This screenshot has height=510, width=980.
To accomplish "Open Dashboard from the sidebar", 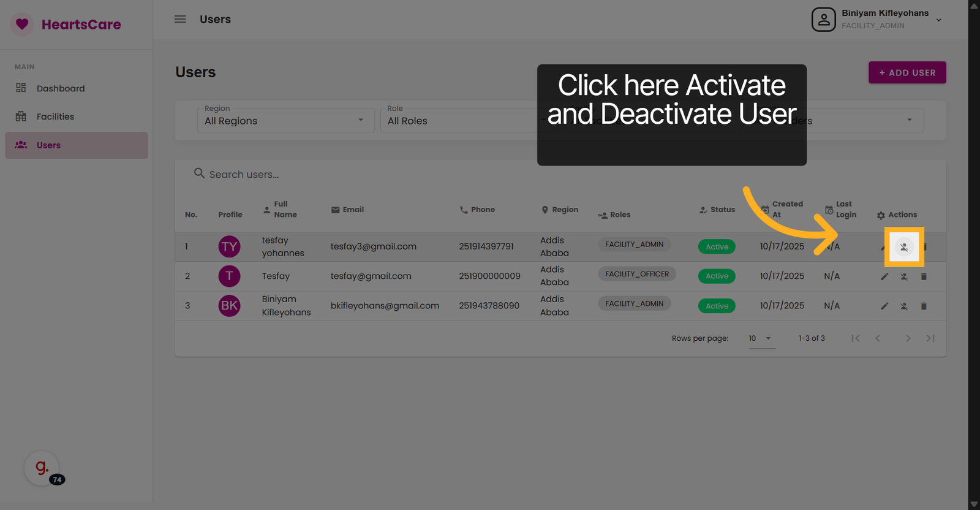I will click(61, 88).
